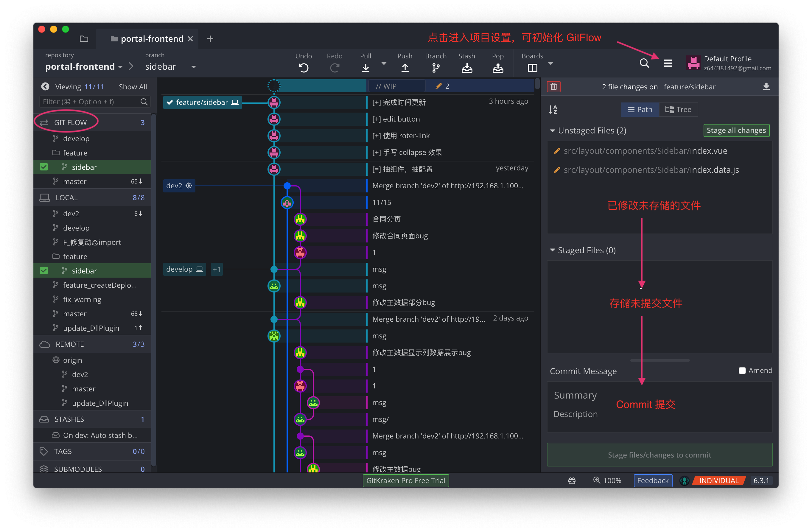The image size is (812, 532).
Task: Open the branch selector dropdown
Action: 193,67
